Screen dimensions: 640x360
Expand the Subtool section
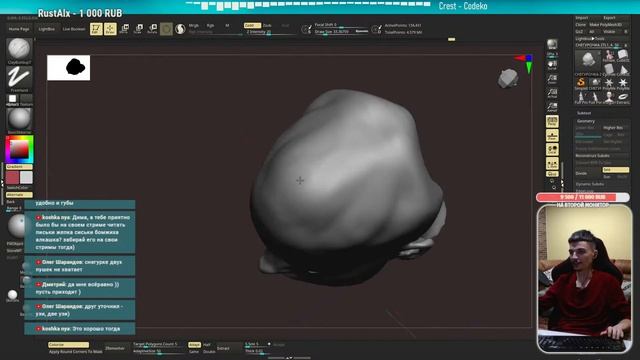tap(584, 113)
